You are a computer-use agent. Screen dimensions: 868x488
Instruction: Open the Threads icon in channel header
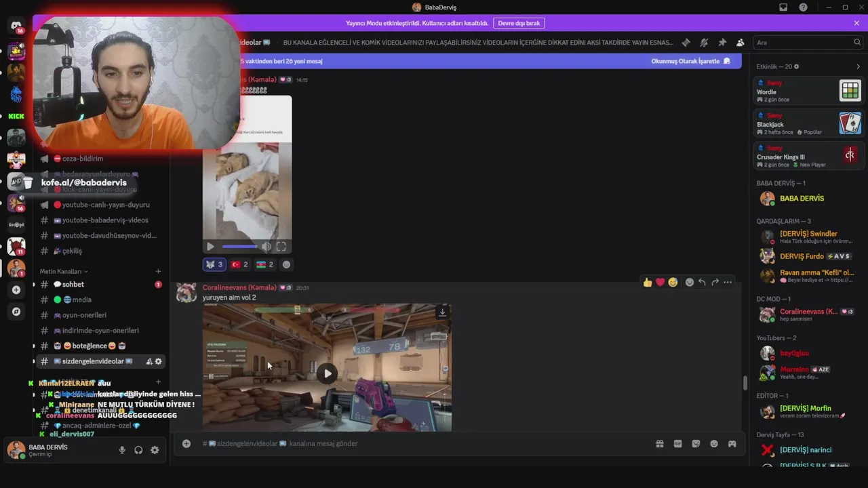tap(686, 42)
